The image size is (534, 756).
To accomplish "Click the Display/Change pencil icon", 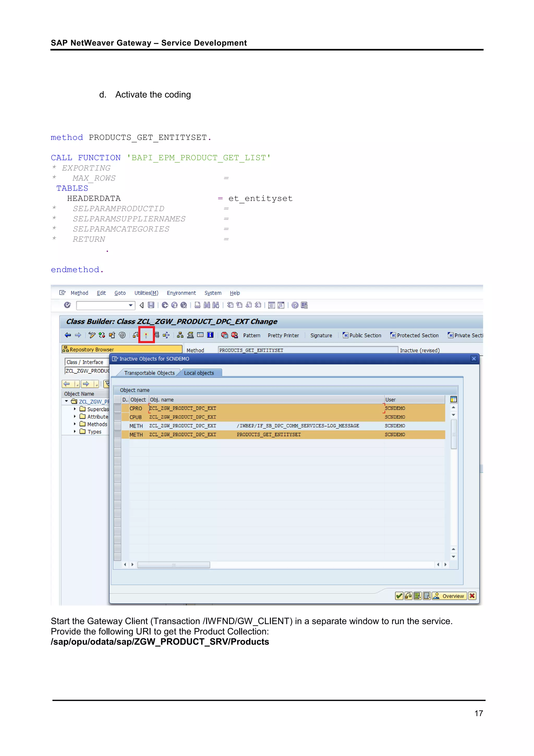I will pos(92,335).
